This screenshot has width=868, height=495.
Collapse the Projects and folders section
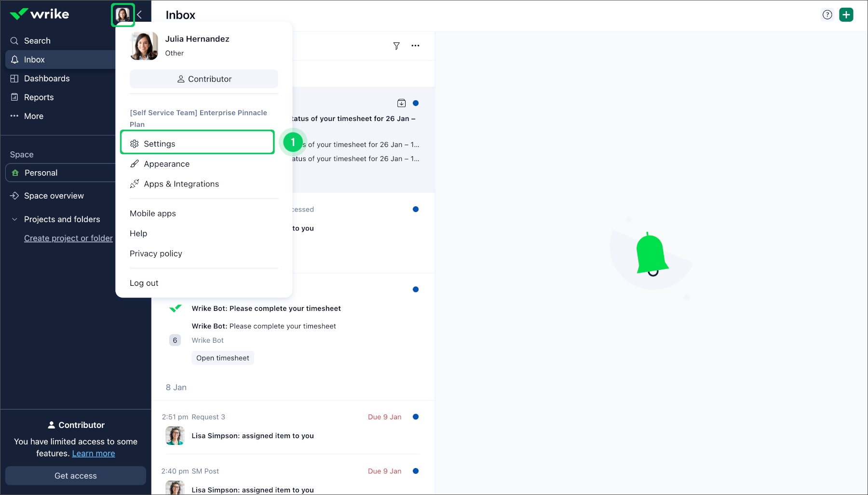[14, 219]
